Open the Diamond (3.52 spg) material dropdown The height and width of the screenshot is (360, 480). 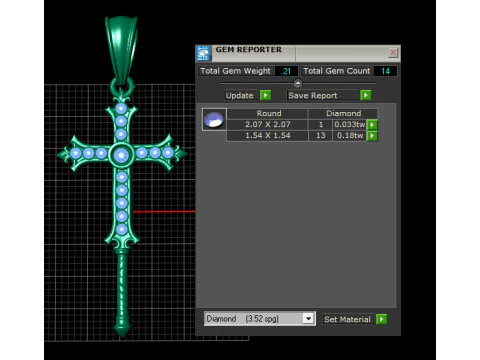click(x=309, y=319)
